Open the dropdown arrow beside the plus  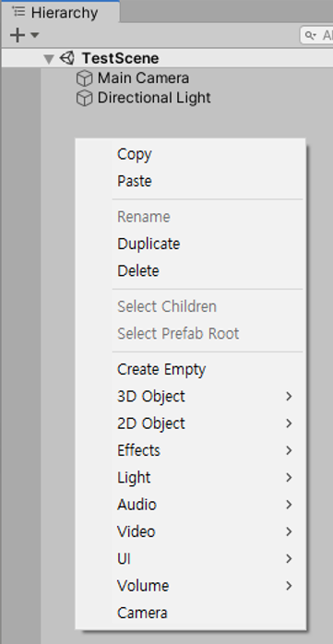point(35,35)
